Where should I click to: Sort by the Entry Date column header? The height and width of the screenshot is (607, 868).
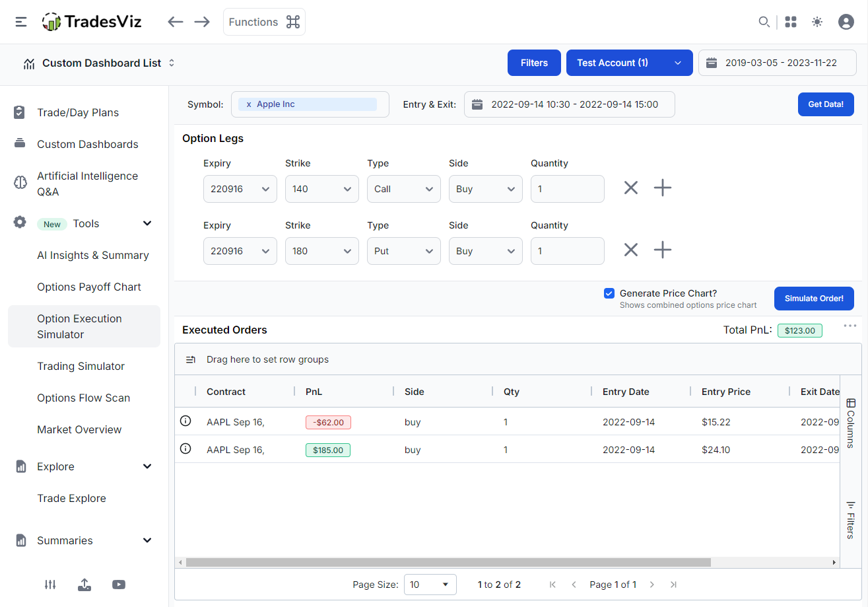(x=626, y=392)
